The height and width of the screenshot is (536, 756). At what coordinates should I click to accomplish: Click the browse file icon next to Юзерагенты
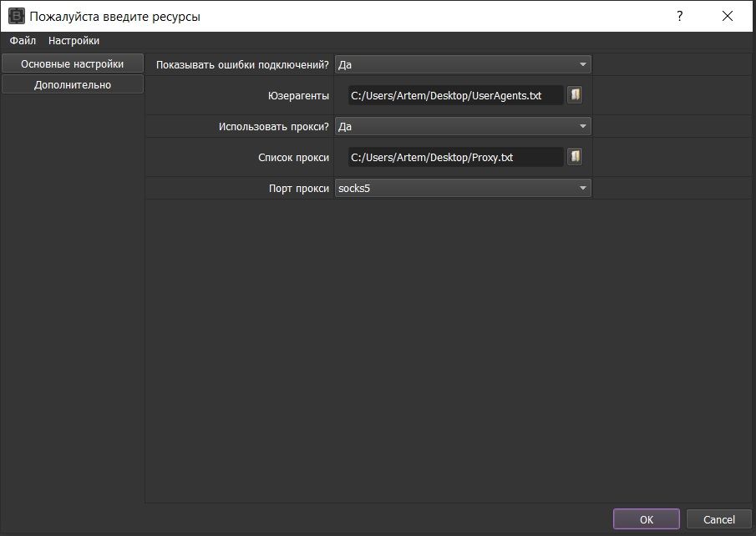click(x=575, y=95)
